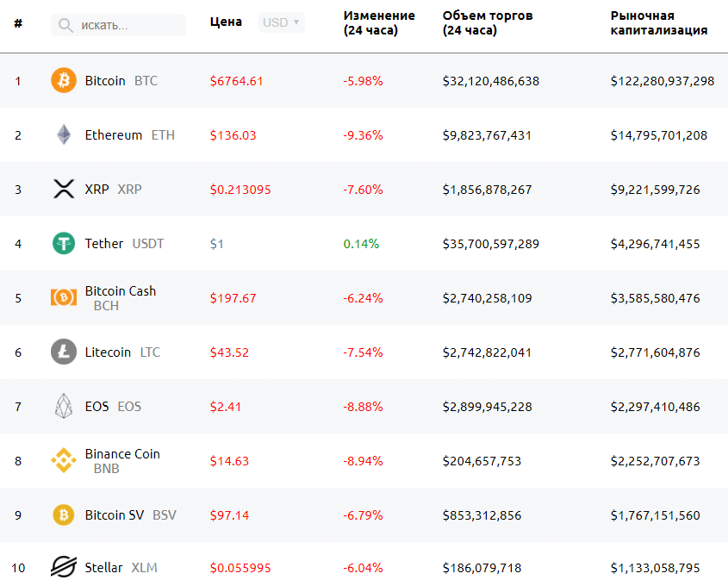Viewport: 728px width, 586px height.
Task: Open the USD currency dropdown
Action: click(282, 22)
